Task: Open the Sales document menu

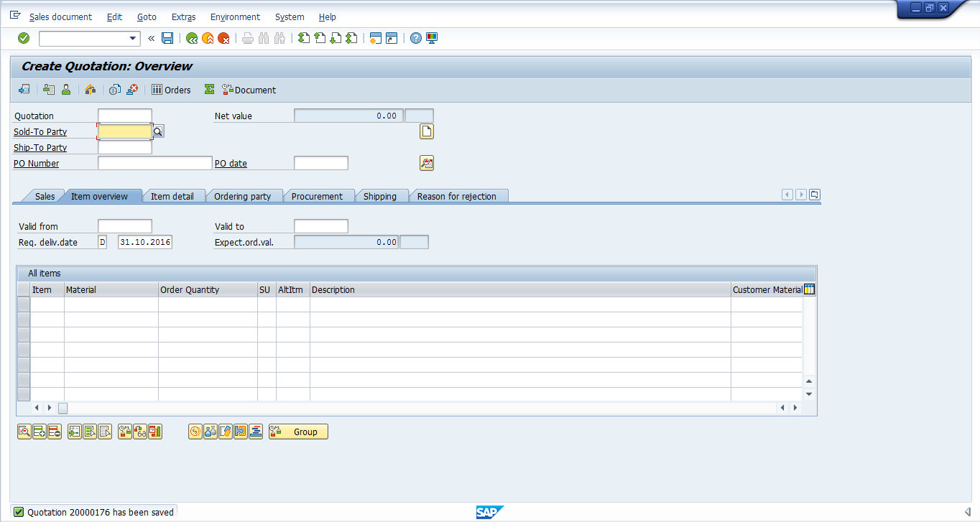Action: coord(60,17)
